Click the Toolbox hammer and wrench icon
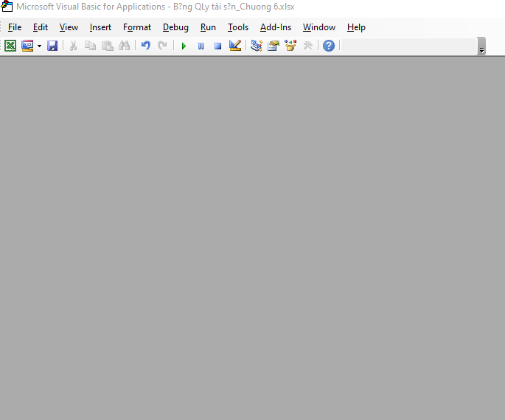The image size is (505, 420). (x=307, y=46)
